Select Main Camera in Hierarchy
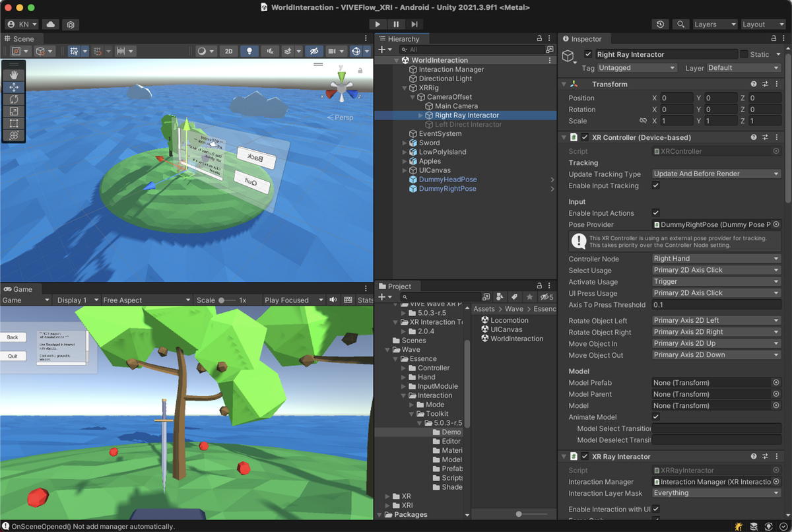The height and width of the screenshot is (532, 792). [456, 106]
